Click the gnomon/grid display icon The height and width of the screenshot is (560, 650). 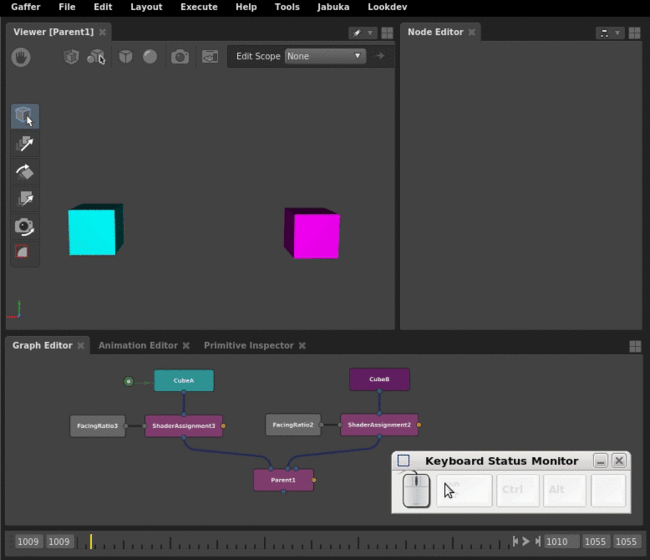coord(210,56)
